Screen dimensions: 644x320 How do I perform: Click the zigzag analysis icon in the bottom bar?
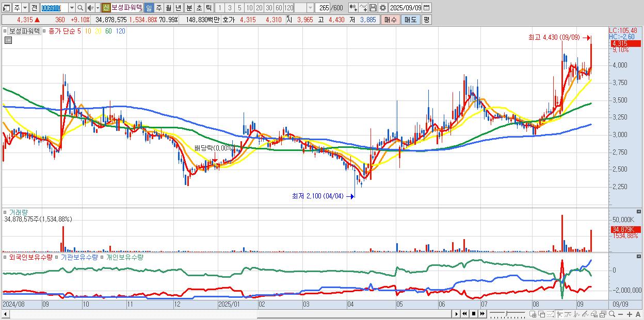577,314
